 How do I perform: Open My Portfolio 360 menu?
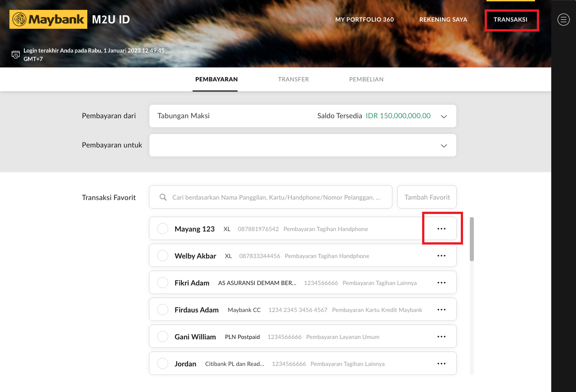click(x=364, y=20)
